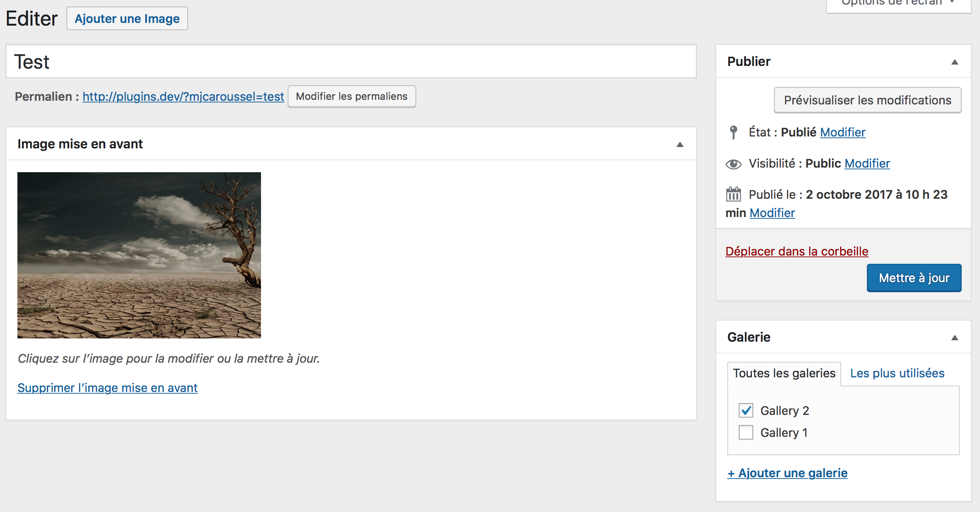Collapse the Galerie panel with its arrow

pyautogui.click(x=955, y=338)
